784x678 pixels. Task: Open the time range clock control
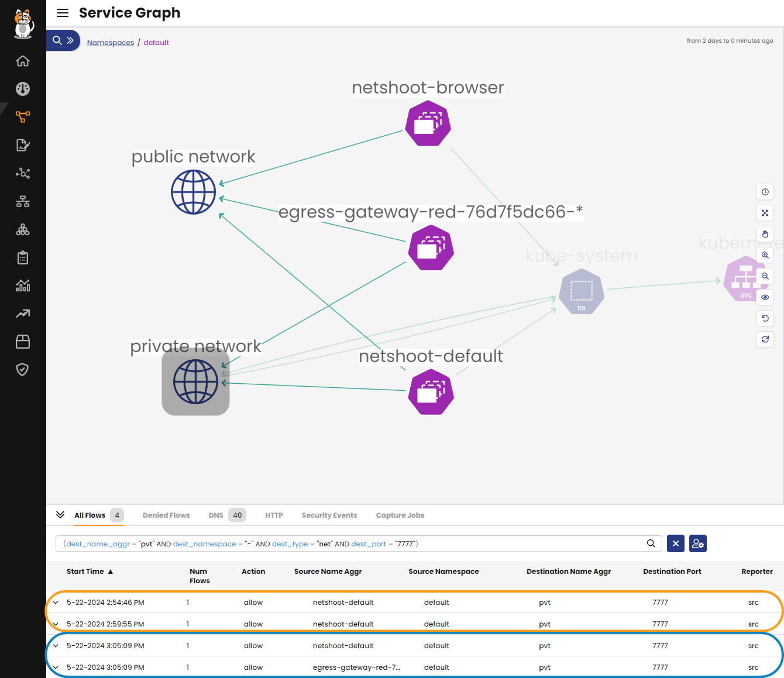click(765, 192)
